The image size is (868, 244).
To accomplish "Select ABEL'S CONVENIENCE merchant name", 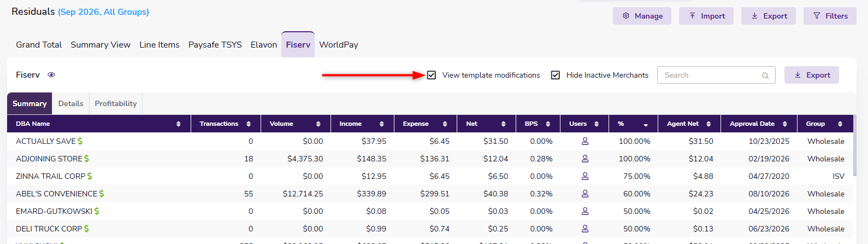I will point(57,194).
